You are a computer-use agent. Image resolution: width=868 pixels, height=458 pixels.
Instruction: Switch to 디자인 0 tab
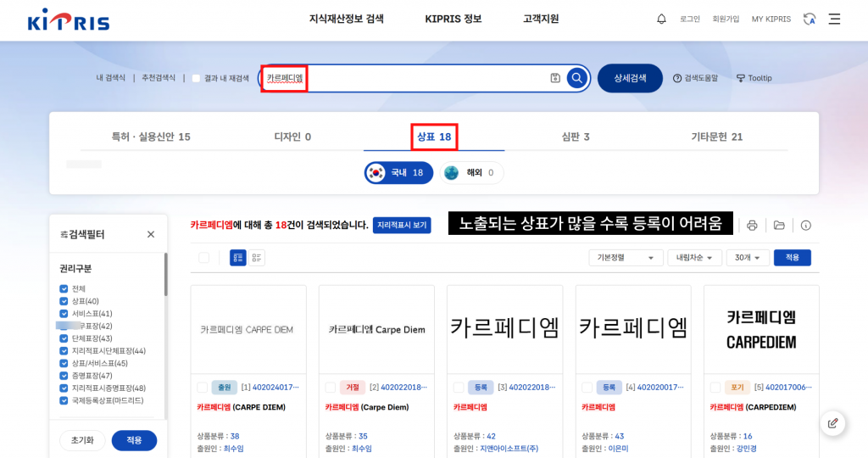pos(292,137)
